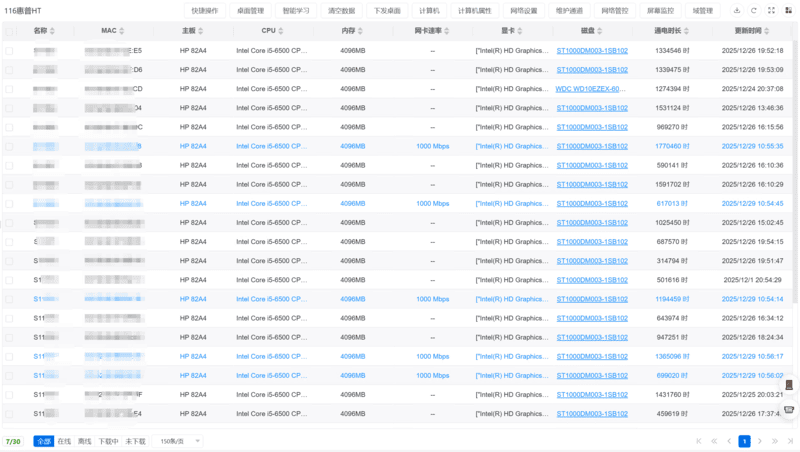The height and width of the screenshot is (452, 800).
Task: Click the download/export icon in top toolbar
Action: click(x=738, y=10)
